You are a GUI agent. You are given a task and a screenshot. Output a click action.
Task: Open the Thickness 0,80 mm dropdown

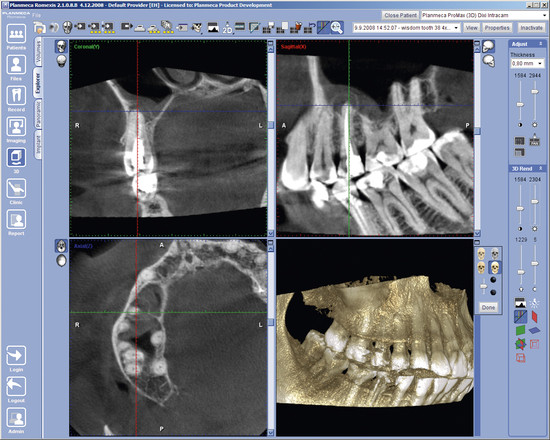point(527,64)
